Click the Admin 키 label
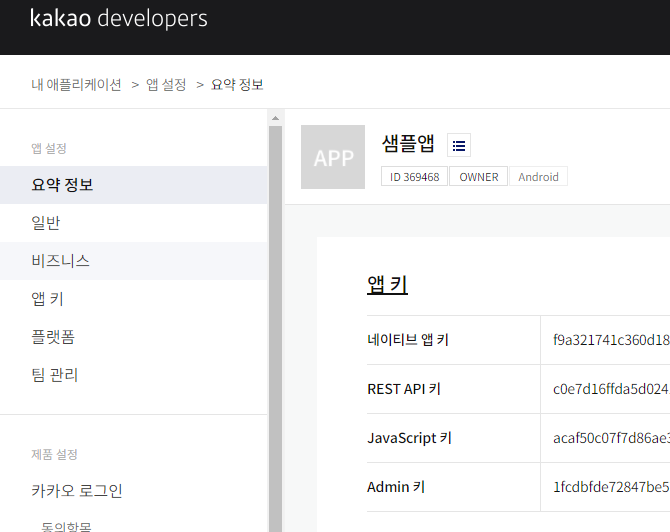 tap(396, 487)
